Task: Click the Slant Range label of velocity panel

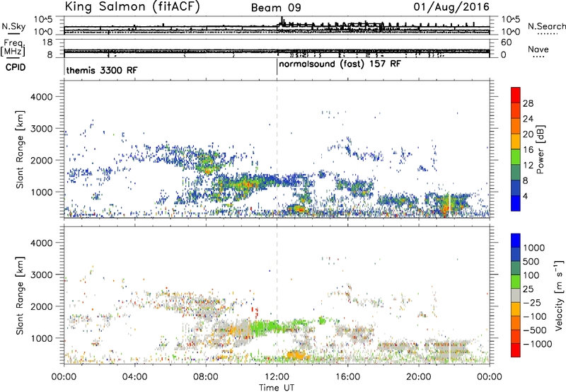Action: pyautogui.click(x=20, y=296)
